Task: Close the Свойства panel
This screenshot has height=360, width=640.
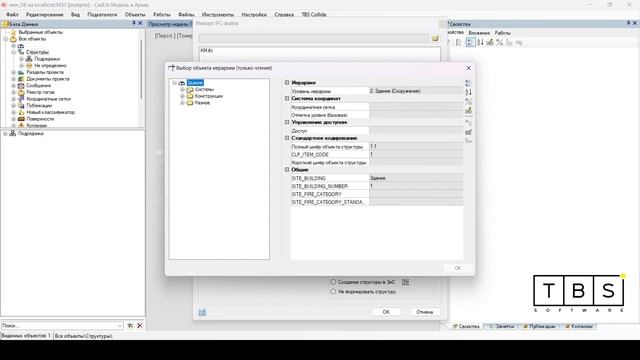Action: [635, 24]
